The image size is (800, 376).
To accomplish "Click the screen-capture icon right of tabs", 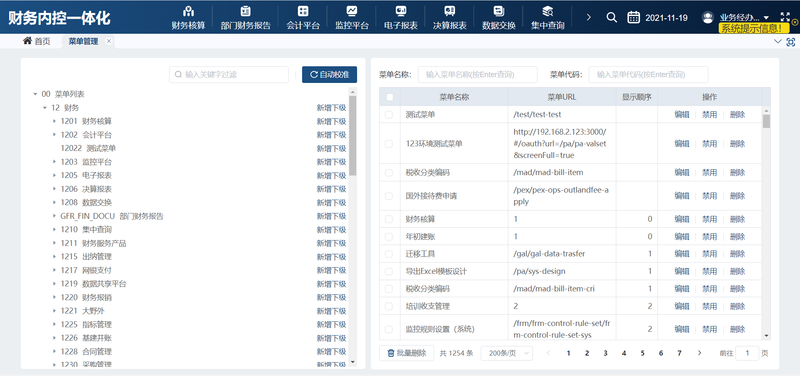I will click(x=791, y=42).
